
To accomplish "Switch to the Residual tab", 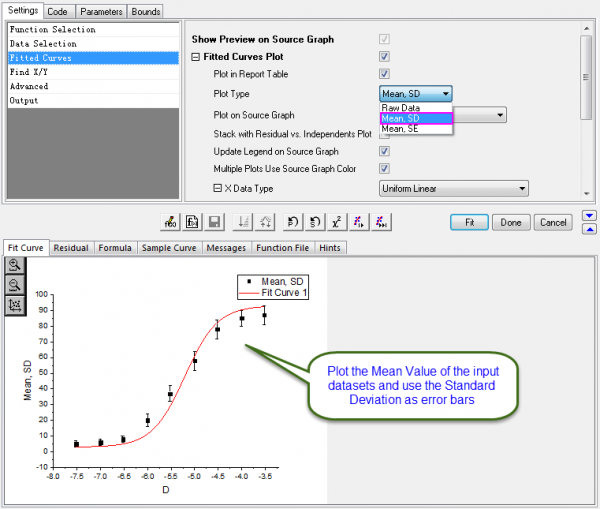I will point(71,247).
